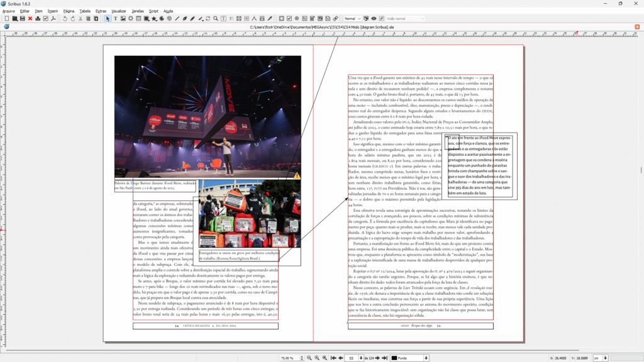Pick the Eye Dropper tool
The height and width of the screenshot is (362, 644).
pyautogui.click(x=270, y=19)
